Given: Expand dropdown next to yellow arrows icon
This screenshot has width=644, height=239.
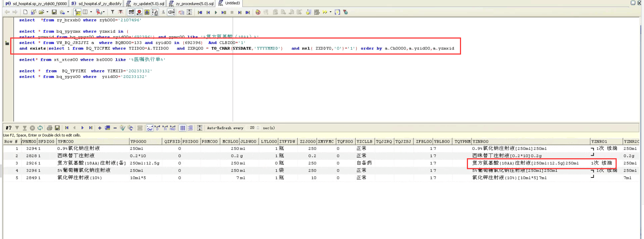Looking at the screenshot, I should pyautogui.click(x=331, y=12).
